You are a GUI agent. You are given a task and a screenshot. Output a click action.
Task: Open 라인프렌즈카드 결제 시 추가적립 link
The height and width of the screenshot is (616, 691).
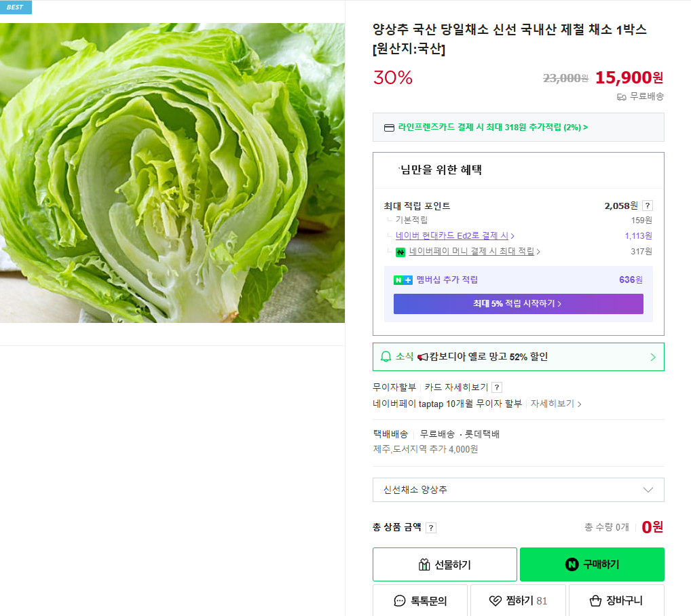493,128
